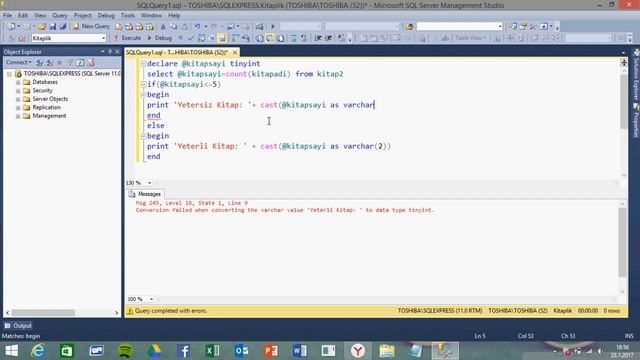Open the Connect dropdown in Object Explorer
This screenshot has height=360, width=640.
pos(18,62)
